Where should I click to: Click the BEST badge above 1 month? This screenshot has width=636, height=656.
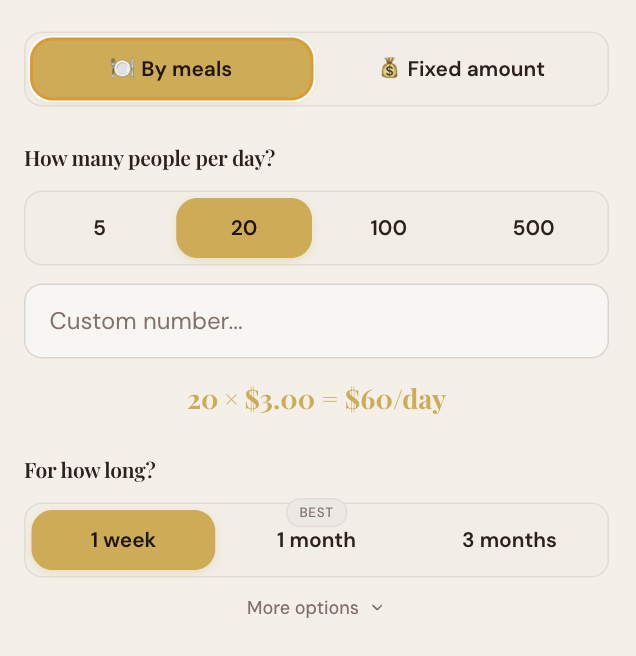pos(316,513)
